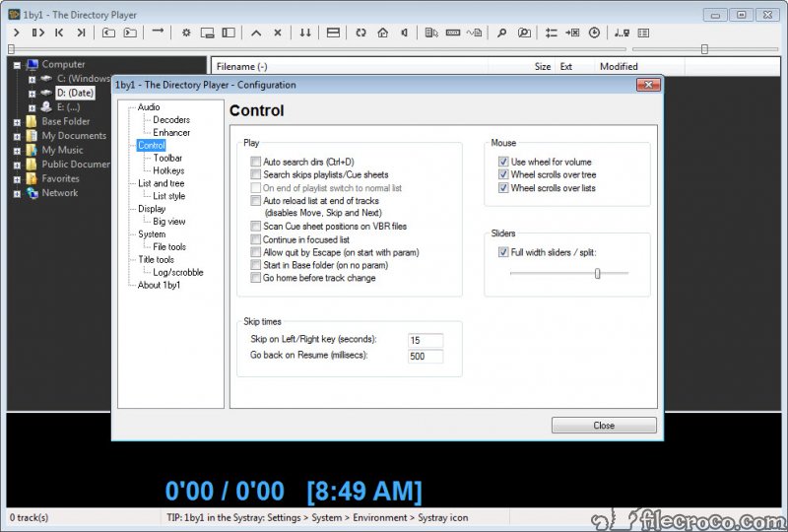788x532 pixels.
Task: Open the Log/scrobble configuration page
Action: [178, 272]
